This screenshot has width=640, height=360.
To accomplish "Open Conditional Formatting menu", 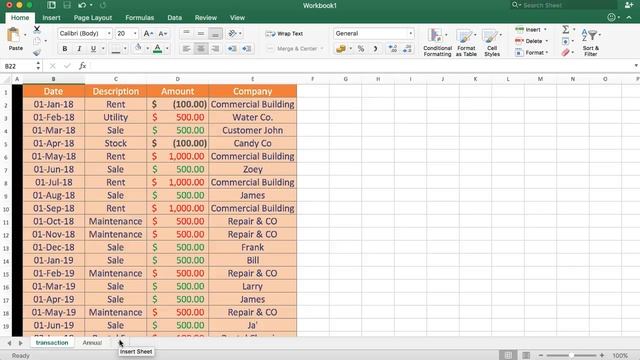I will pos(437,42).
